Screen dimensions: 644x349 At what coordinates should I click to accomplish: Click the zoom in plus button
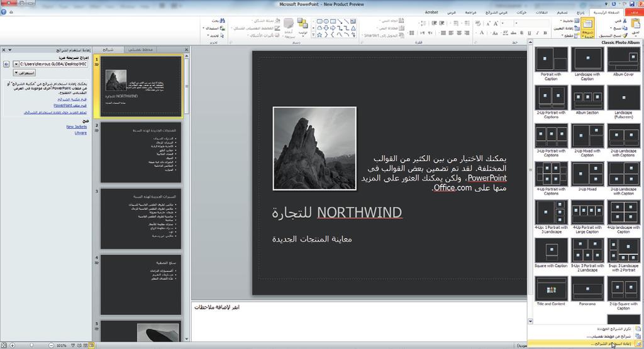point(13,345)
